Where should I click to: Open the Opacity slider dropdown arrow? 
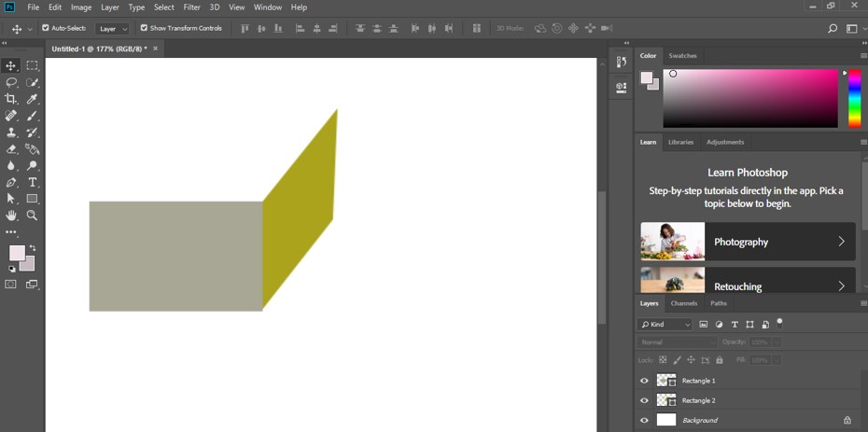coord(777,342)
